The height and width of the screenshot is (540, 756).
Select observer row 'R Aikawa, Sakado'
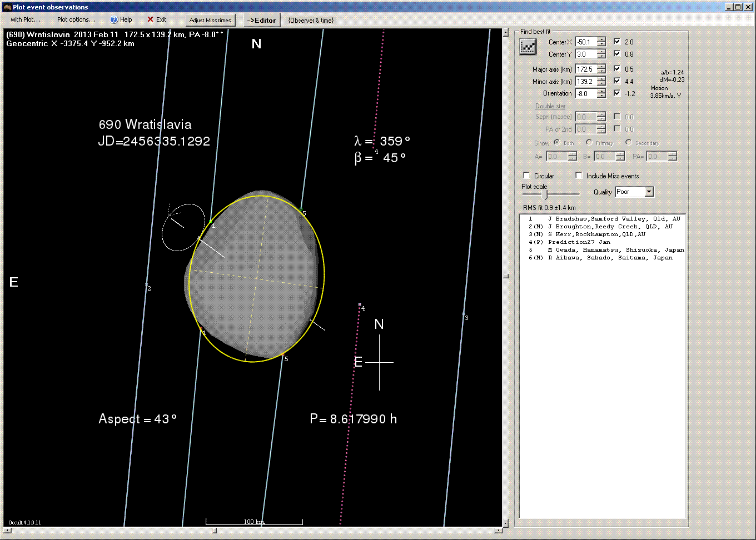(603, 258)
